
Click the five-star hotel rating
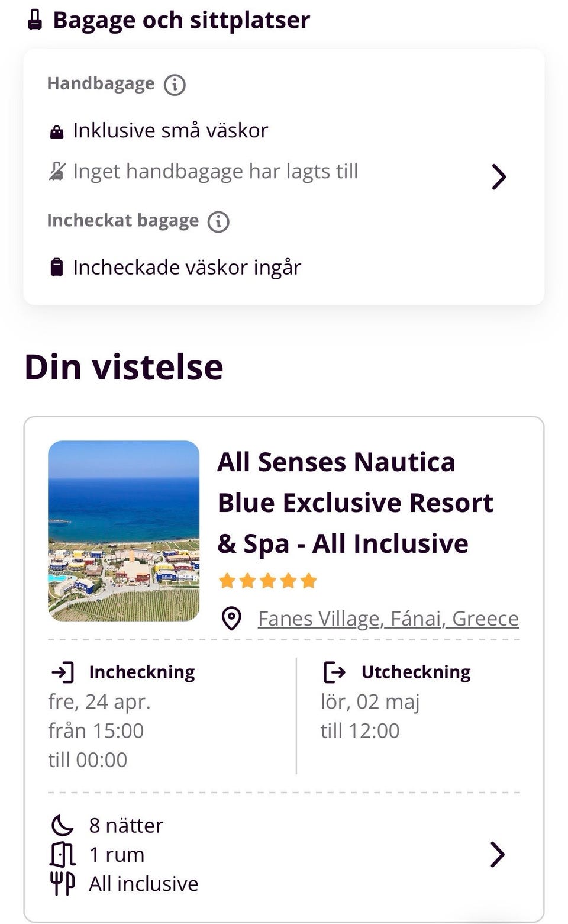tap(268, 581)
